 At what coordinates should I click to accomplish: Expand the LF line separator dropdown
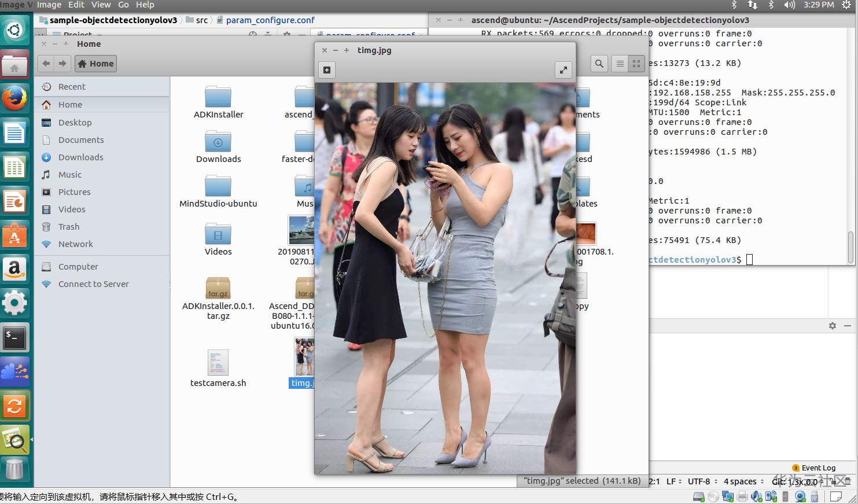coord(673,481)
